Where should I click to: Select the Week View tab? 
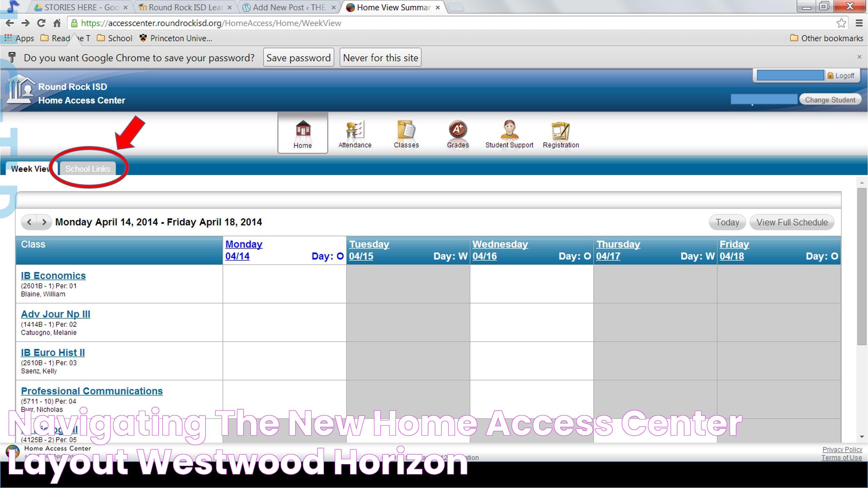[x=31, y=169]
